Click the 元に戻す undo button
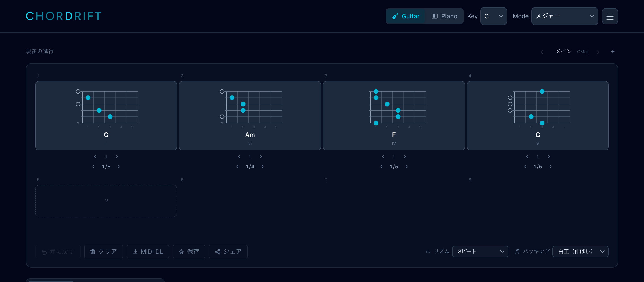The width and height of the screenshot is (644, 282). click(58, 252)
